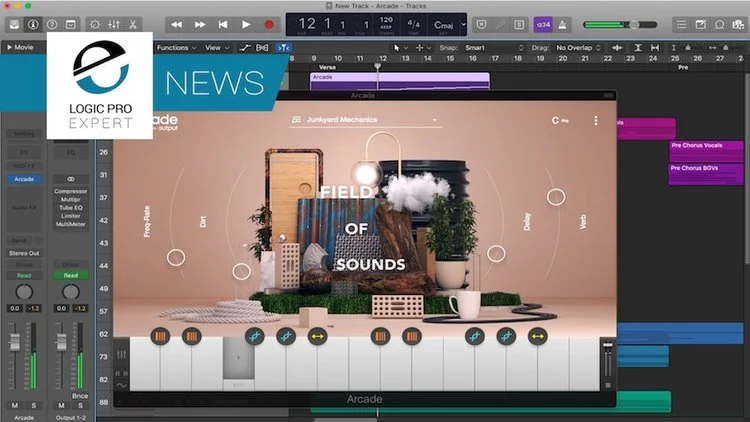Toggle the metronome click icon
The width and height of the screenshot is (750, 422).
(x=562, y=24)
